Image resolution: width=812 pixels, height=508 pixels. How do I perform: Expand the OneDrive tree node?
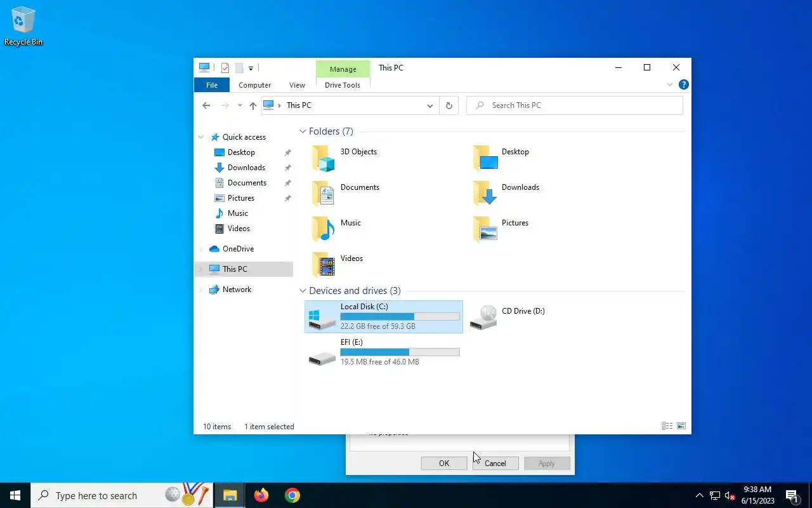201,249
